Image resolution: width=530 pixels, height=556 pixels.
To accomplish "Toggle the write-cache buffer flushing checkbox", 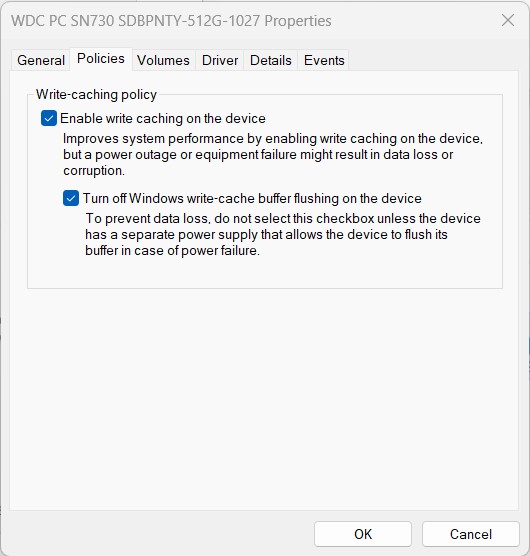I will point(71,198).
